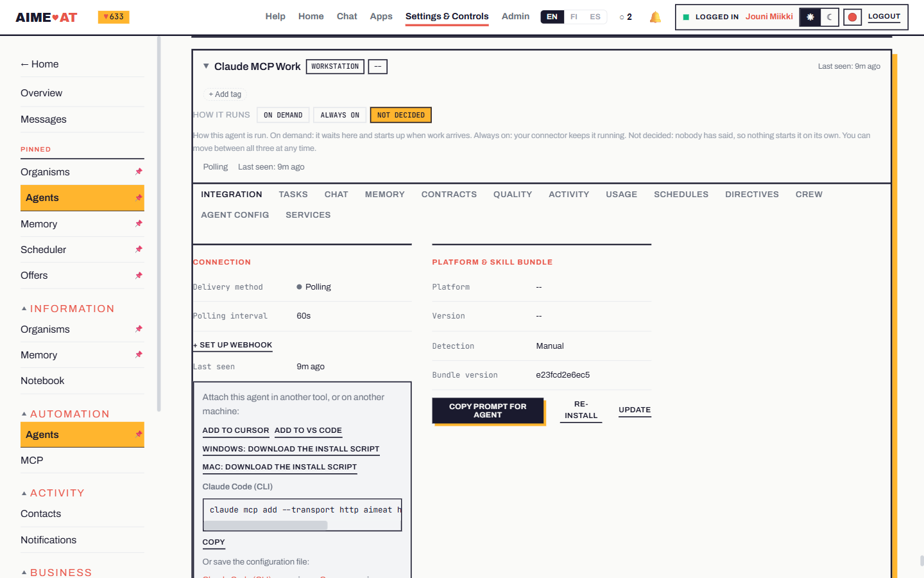This screenshot has height=578, width=924.
Task: Open the Crew tab
Action: pos(809,195)
